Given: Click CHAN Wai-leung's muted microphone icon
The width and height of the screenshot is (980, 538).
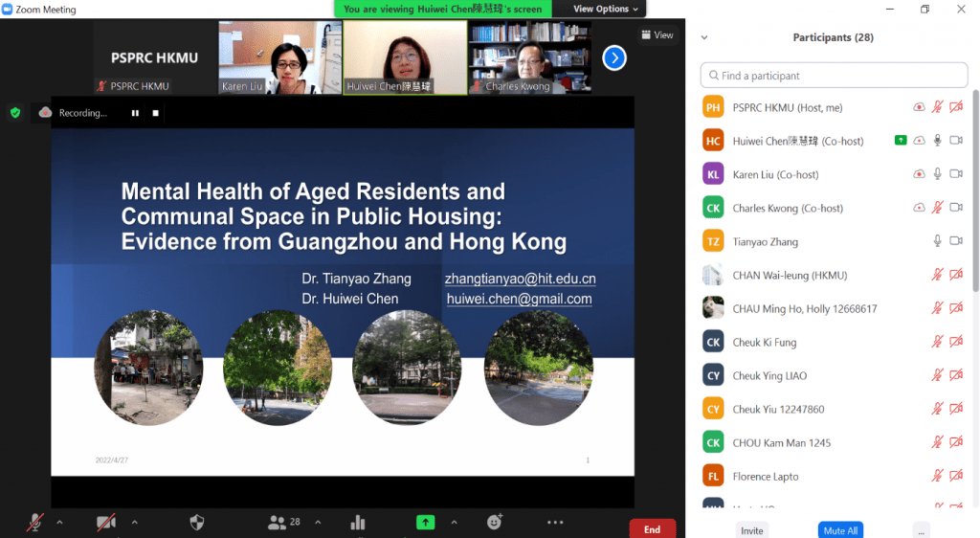Looking at the screenshot, I should 938,275.
